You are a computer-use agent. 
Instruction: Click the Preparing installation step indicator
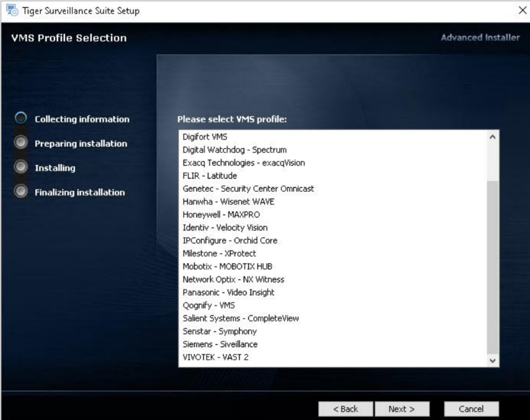21,142
